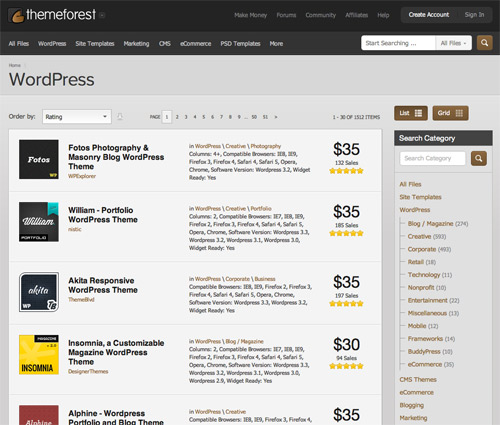The width and height of the screenshot is (500, 425).
Task: Select BuddyPress (10) subcategory
Action: coord(430,352)
